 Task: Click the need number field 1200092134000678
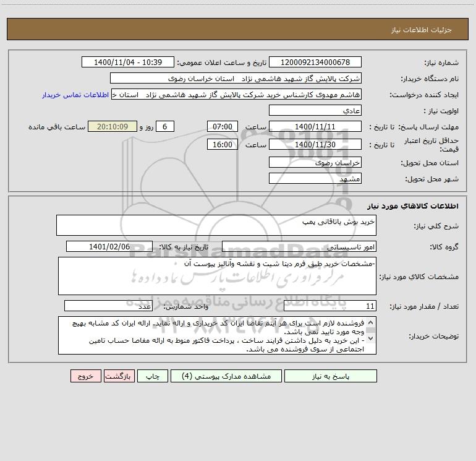tap(315, 62)
